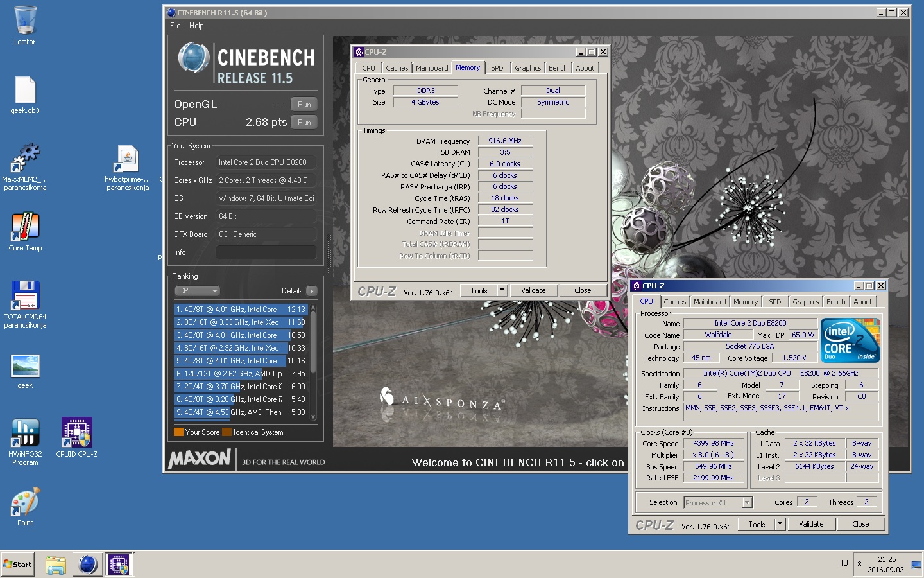Click Tools button in Memory CPU-Z window
This screenshot has width=924, height=578.
[x=479, y=291]
